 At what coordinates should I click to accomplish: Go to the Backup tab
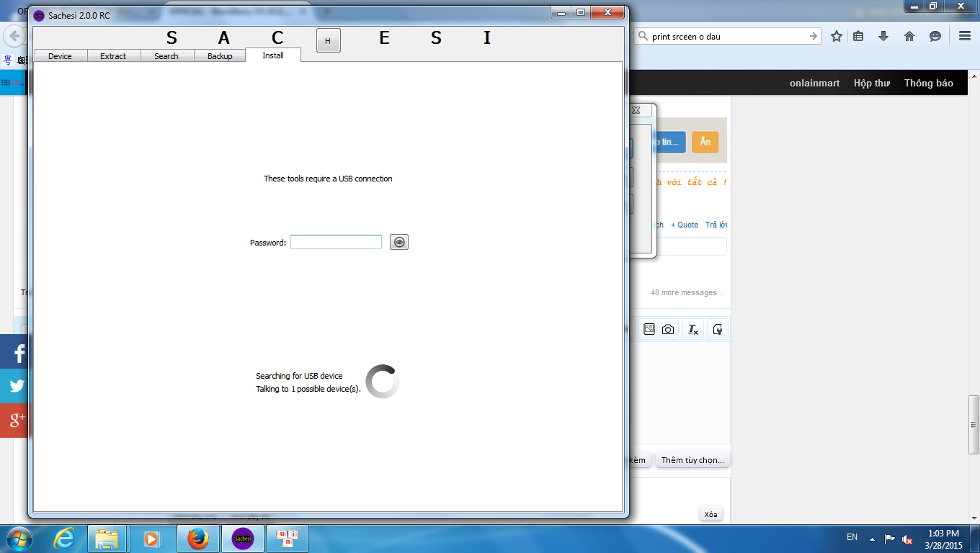coord(220,56)
